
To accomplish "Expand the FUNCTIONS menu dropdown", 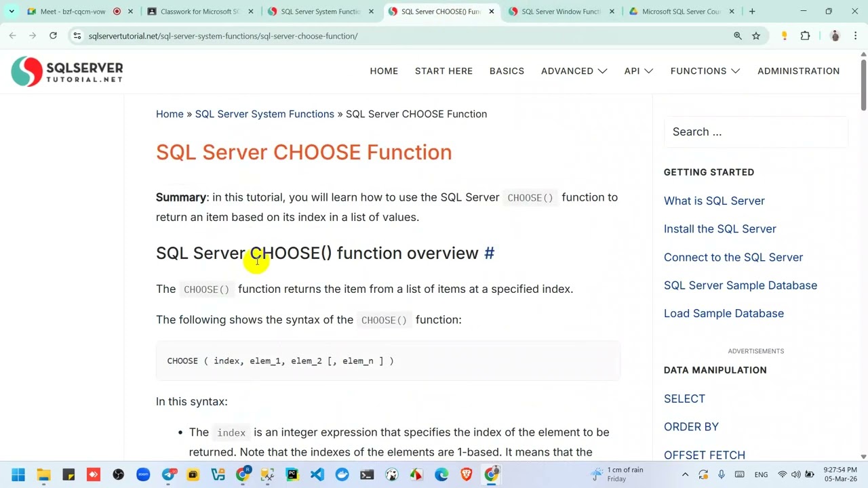I will click(x=705, y=70).
